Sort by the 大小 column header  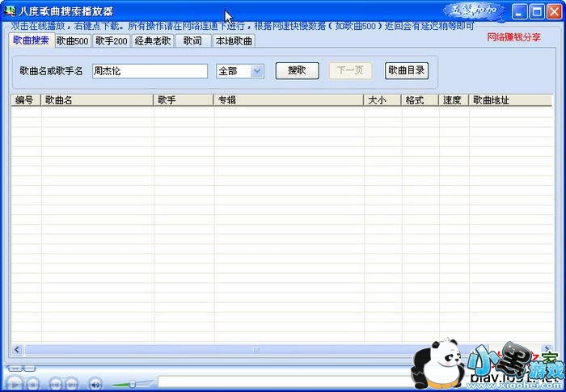[382, 100]
